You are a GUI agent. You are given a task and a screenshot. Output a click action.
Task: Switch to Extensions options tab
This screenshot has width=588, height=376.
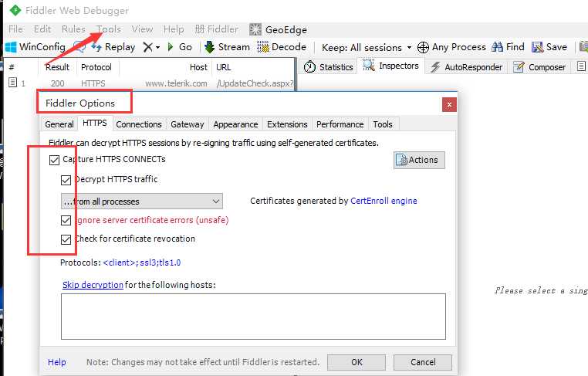tap(287, 124)
